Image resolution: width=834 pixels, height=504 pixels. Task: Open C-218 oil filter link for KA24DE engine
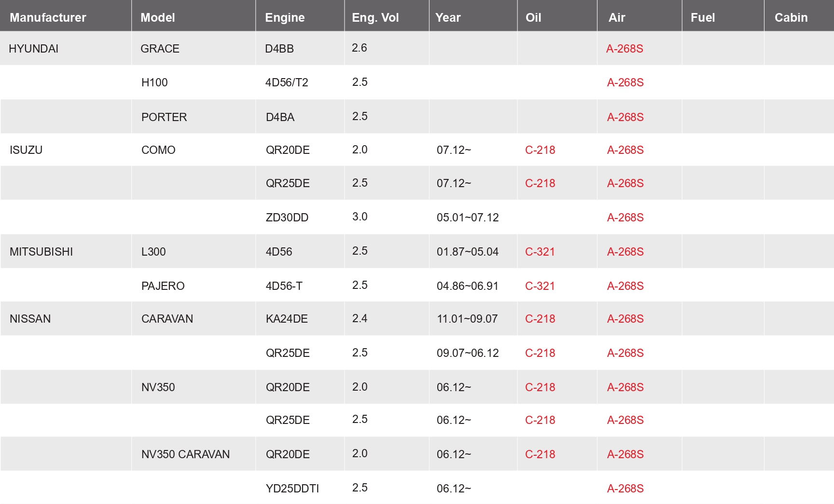pos(540,319)
